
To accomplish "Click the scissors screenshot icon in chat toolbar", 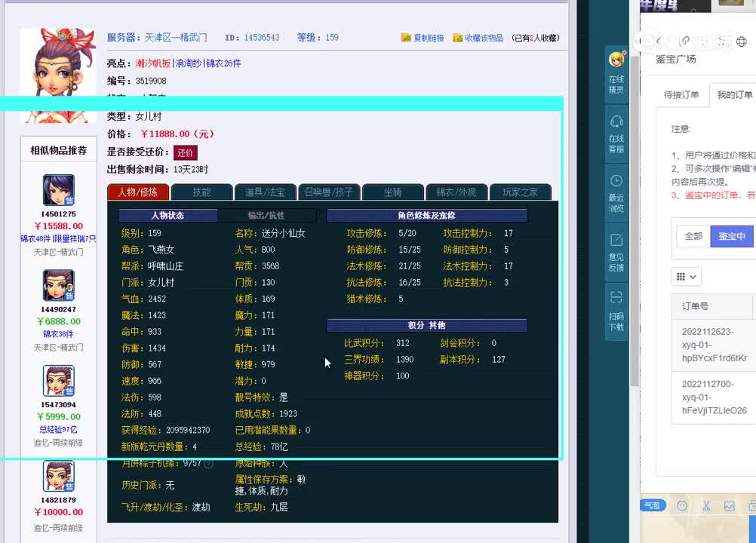I will pos(706,506).
